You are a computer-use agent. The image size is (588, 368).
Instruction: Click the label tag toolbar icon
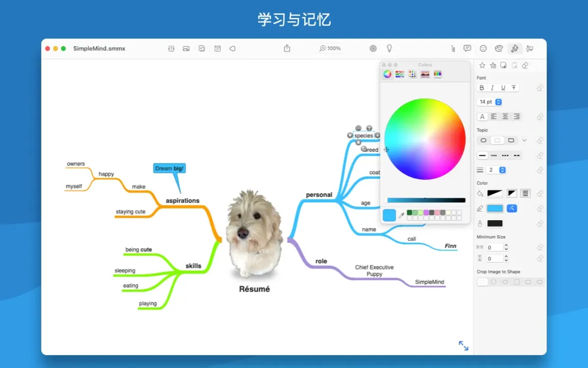[233, 49]
